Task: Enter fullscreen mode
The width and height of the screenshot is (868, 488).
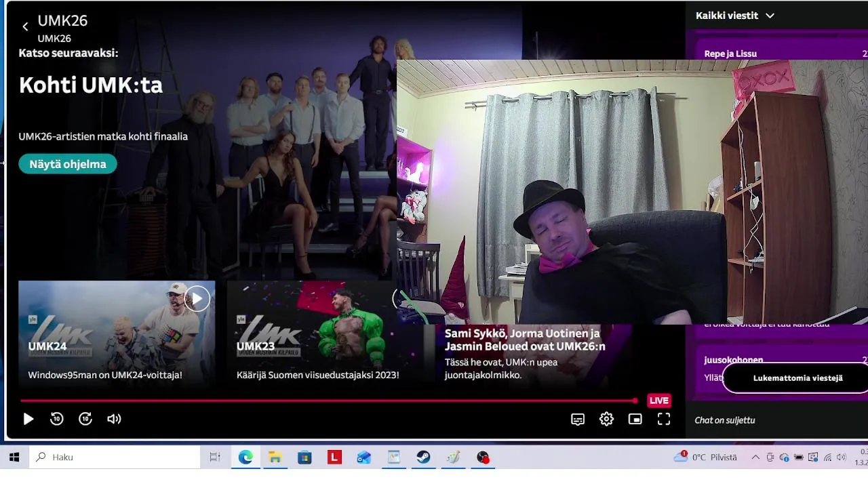Action: pyautogui.click(x=664, y=420)
